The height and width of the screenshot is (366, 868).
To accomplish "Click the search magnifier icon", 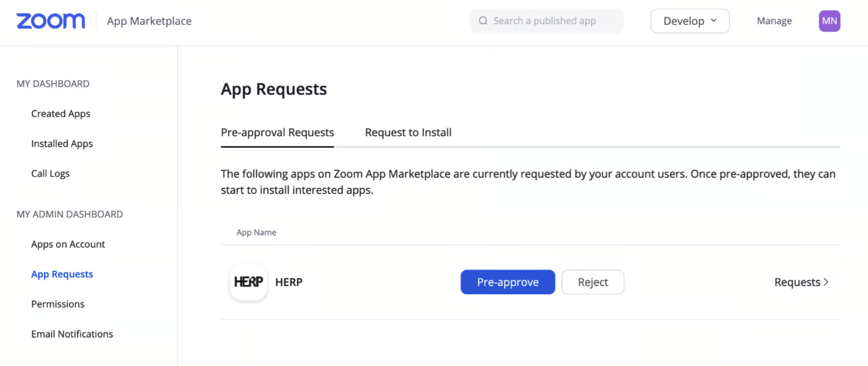I will coord(483,21).
